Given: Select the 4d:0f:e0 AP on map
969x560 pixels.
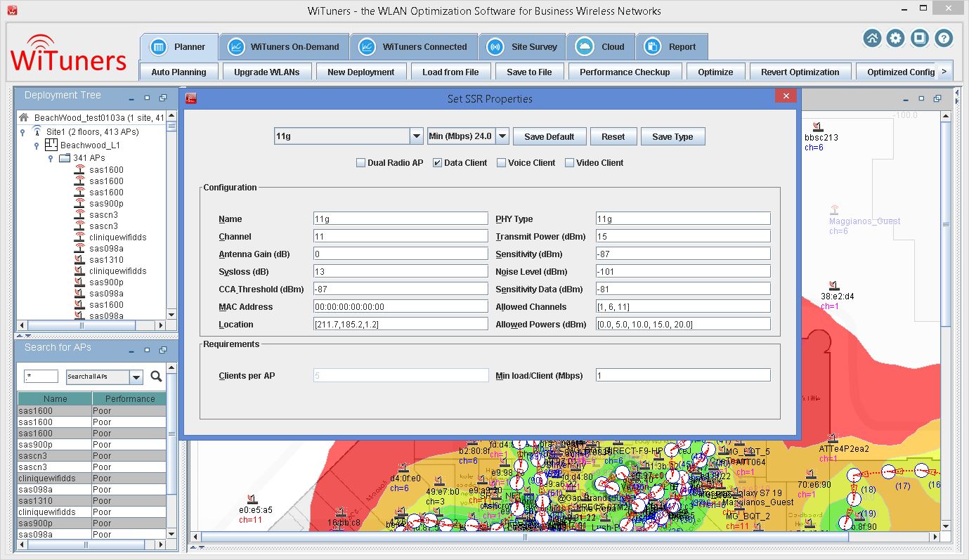Looking at the screenshot, I should 404,467.
